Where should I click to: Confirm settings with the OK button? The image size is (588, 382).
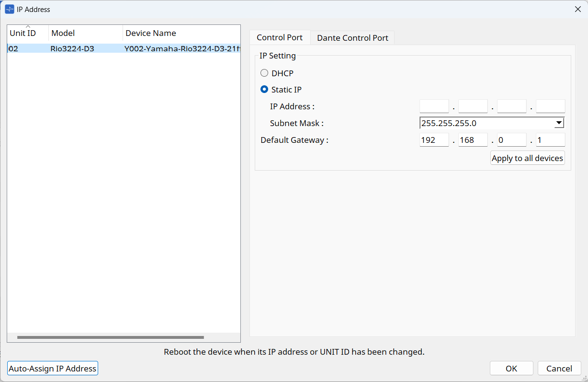click(x=511, y=368)
